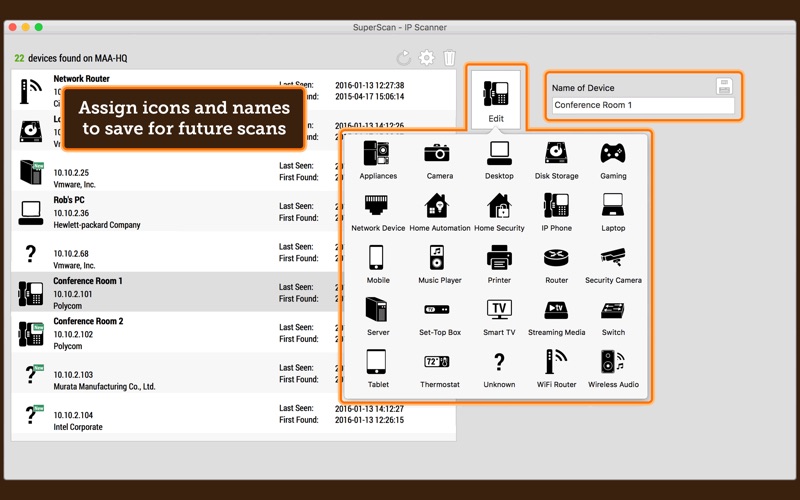This screenshot has width=800, height=500.
Task: Select the Network Router device row
Action: (x=233, y=90)
